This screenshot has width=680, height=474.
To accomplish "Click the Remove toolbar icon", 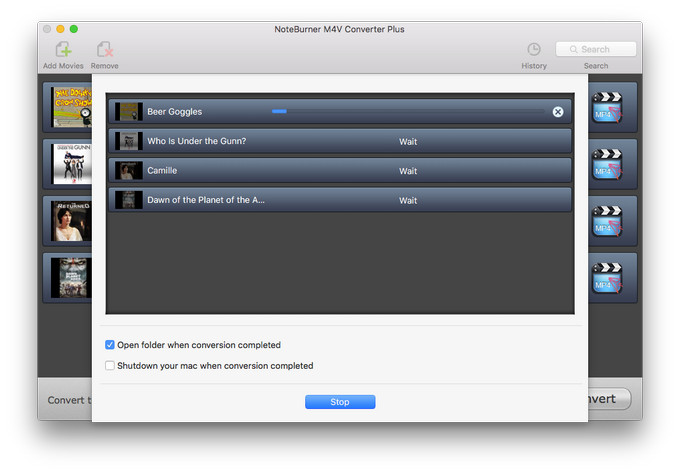I will pyautogui.click(x=105, y=50).
